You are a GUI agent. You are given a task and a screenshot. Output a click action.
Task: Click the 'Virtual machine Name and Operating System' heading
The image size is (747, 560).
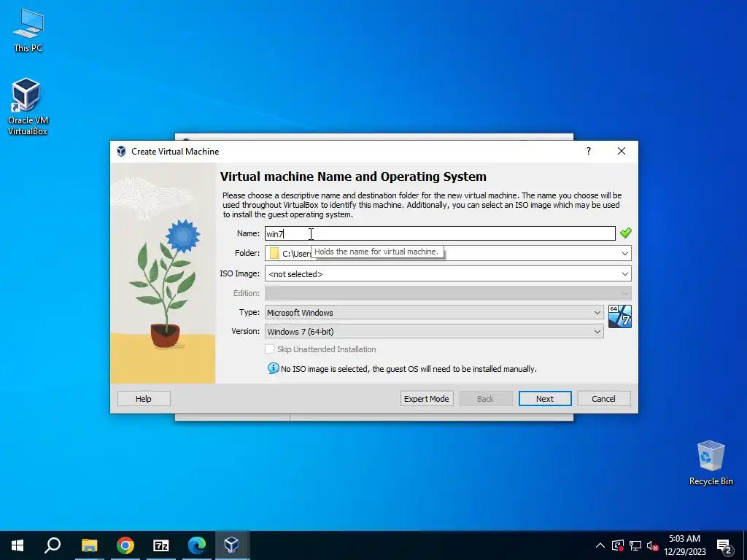353,176
